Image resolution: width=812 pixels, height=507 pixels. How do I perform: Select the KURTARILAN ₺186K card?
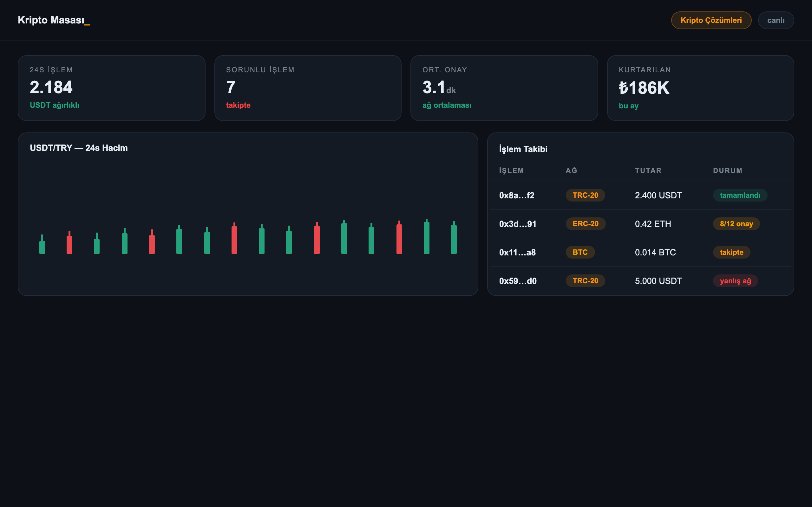(x=700, y=88)
